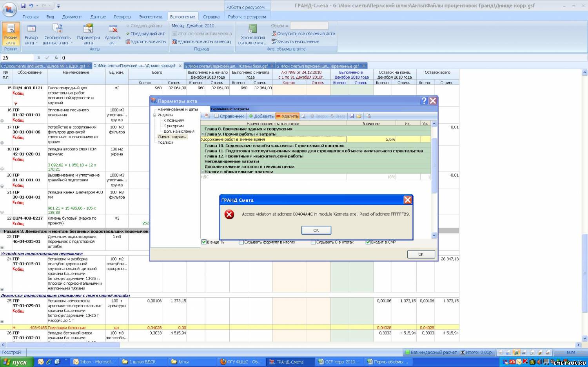Open the 'Стены база.gsf' document tab
The width and height of the screenshot is (588, 367).
[227, 66]
